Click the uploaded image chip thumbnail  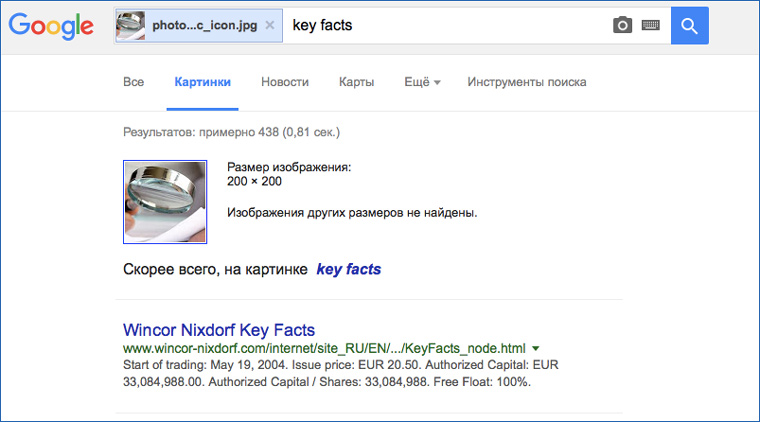130,25
